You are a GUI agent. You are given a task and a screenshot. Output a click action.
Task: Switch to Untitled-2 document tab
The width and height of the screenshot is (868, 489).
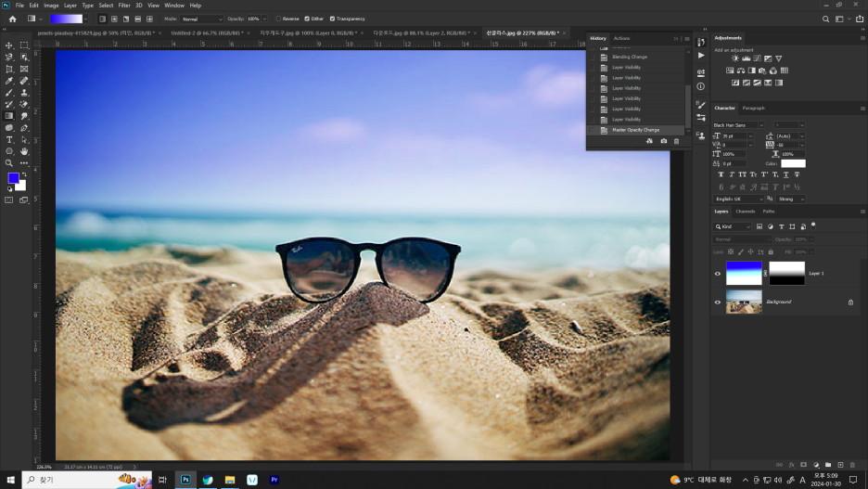click(207, 33)
